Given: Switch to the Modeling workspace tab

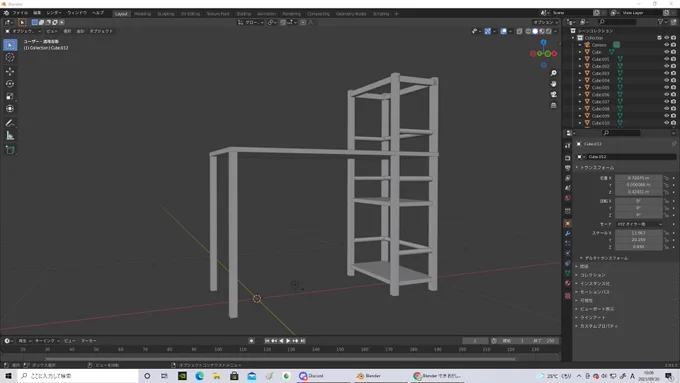Looking at the screenshot, I should (142, 14).
